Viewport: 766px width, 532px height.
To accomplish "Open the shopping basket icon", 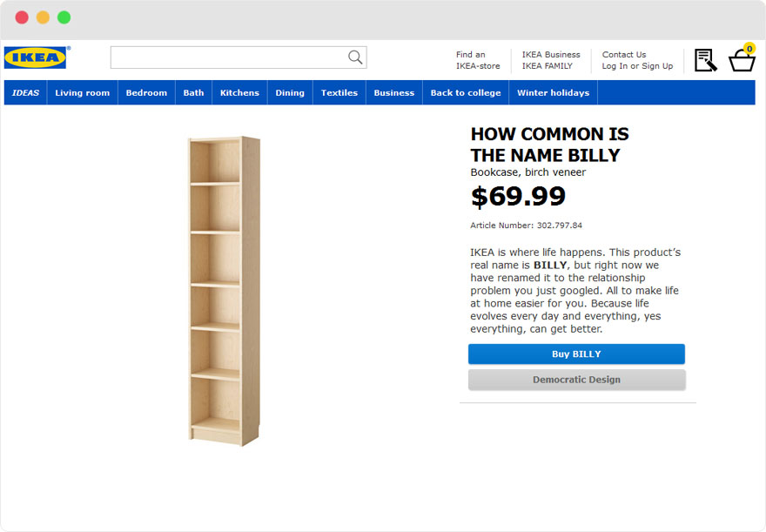I will coord(742,60).
